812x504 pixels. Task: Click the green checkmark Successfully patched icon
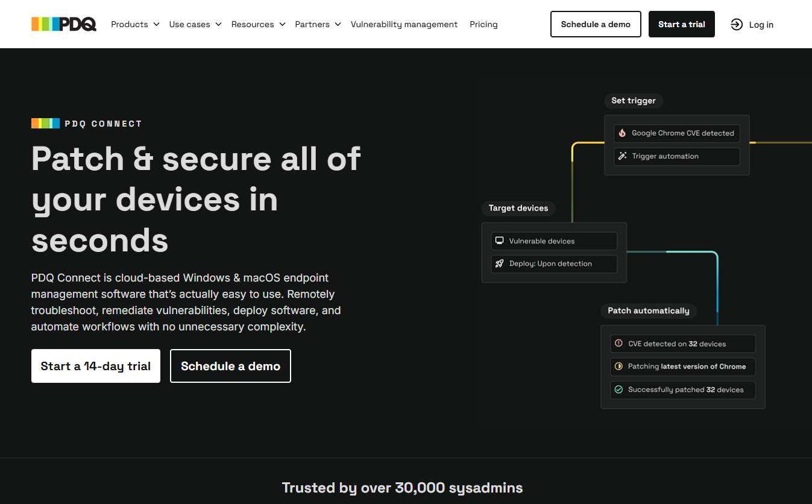618,389
